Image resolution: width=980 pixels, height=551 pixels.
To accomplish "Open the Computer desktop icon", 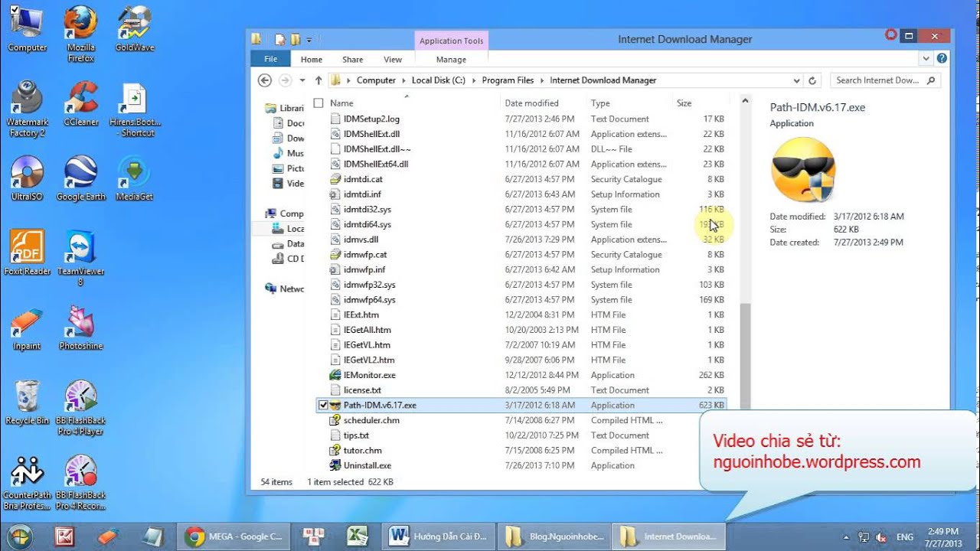I will (27, 27).
